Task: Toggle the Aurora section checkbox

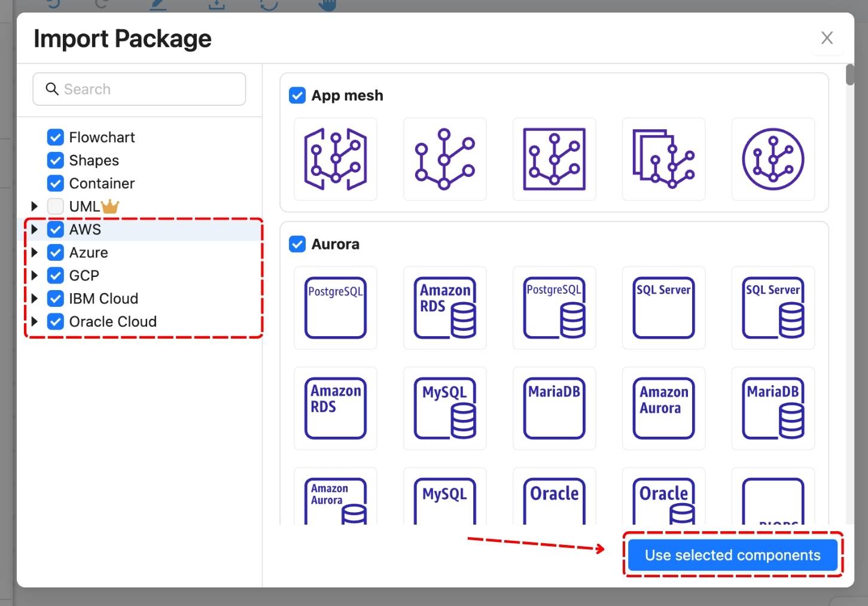Action: pos(297,244)
